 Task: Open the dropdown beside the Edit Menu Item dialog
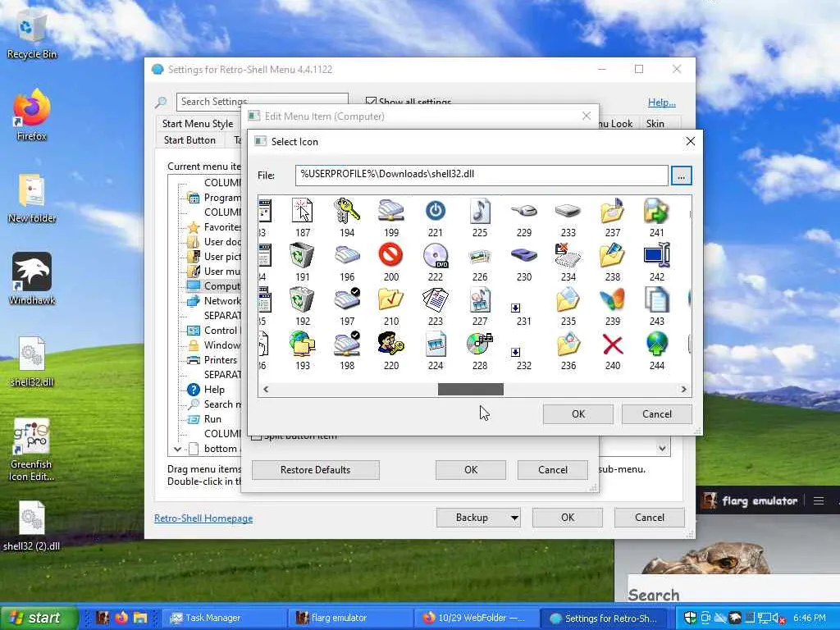662,449
